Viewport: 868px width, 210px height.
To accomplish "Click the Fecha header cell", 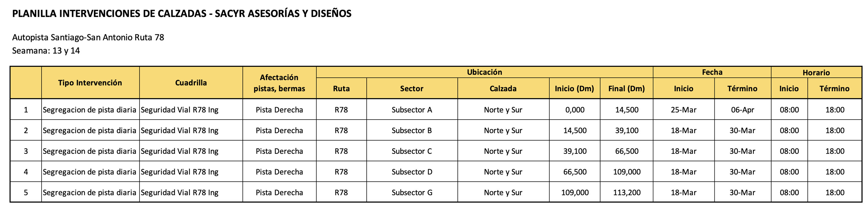I will (712, 72).
